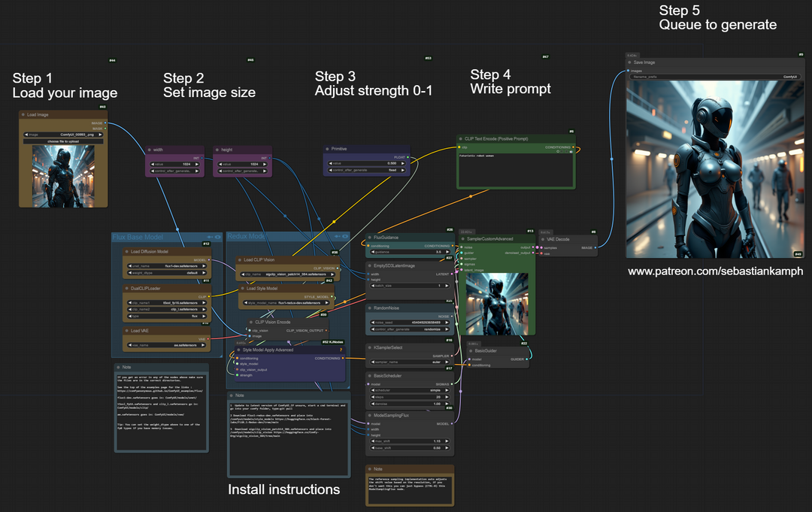Toggle the Flux Base Model group visibility eye
The height and width of the screenshot is (512, 812).
(x=219, y=237)
